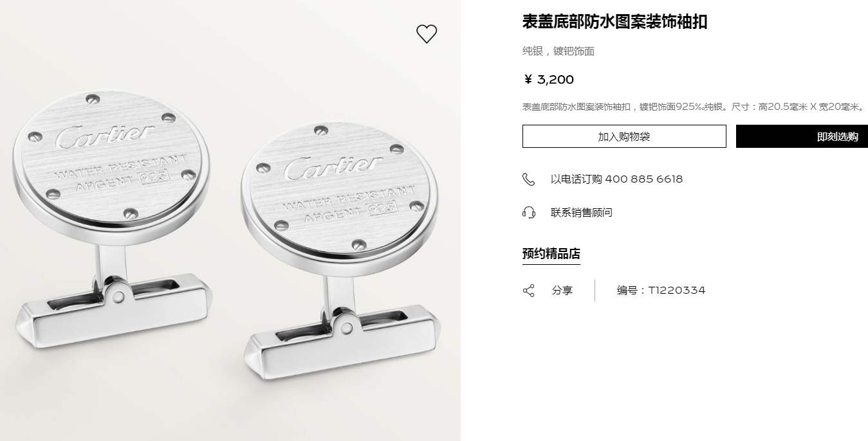Click the black 即刻选购 buy now button

(x=802, y=136)
